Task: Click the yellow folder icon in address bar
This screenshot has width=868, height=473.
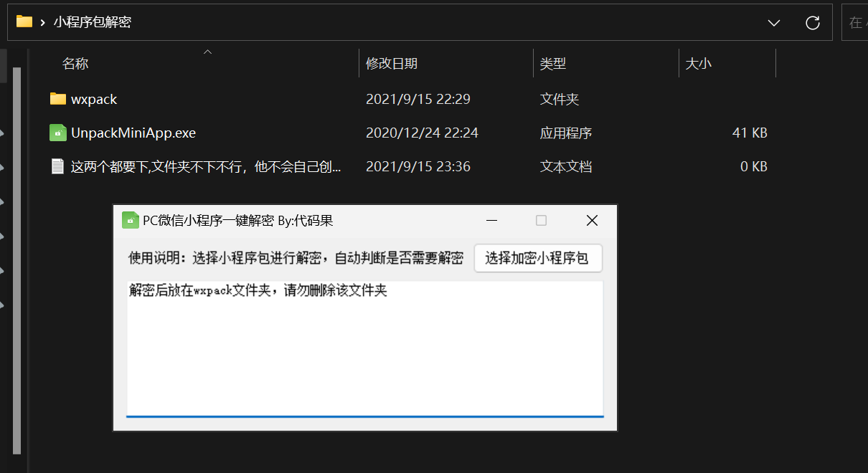Action: coord(24,21)
